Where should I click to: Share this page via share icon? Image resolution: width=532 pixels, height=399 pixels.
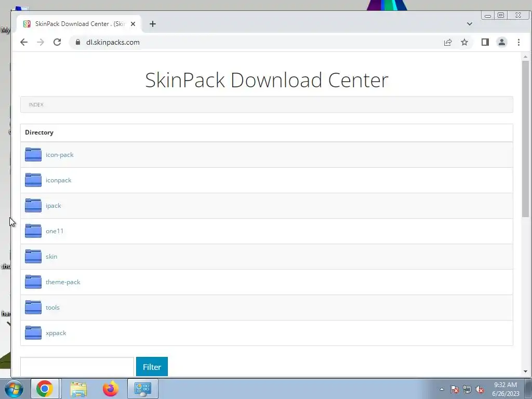point(448,42)
